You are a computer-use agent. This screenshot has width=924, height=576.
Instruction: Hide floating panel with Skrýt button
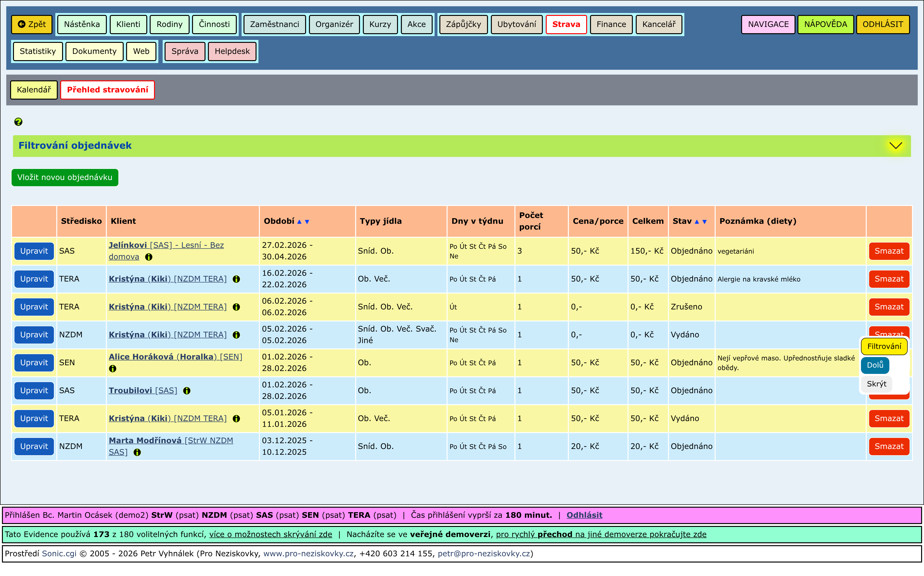point(876,384)
